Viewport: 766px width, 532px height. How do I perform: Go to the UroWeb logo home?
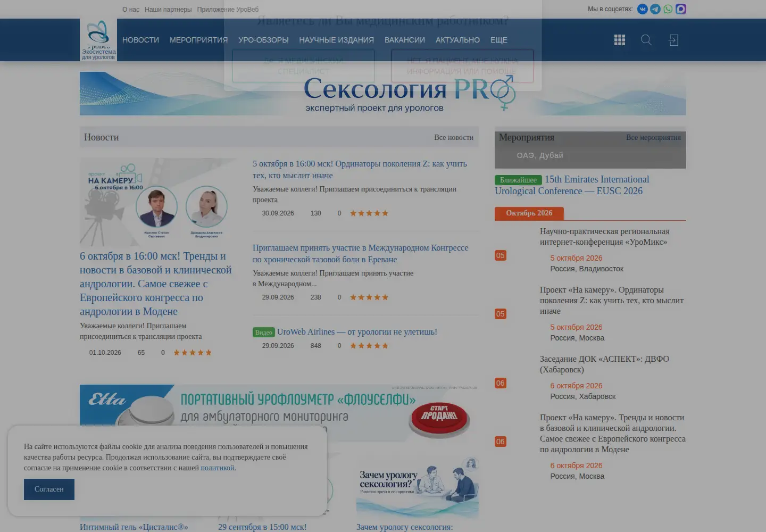click(98, 40)
